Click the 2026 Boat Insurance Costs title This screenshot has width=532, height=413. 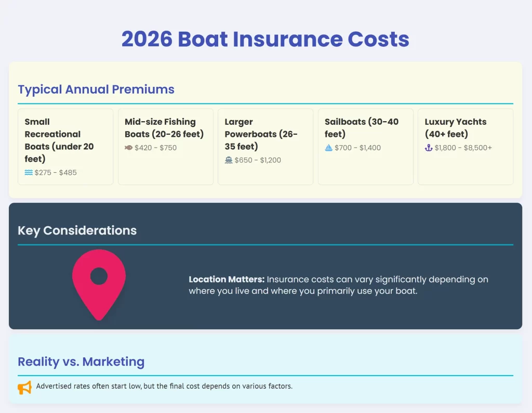[265, 39]
